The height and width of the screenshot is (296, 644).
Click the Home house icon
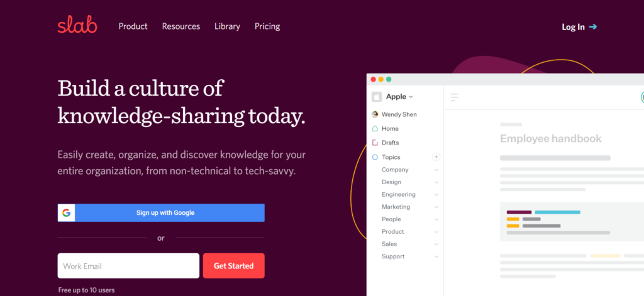(x=375, y=128)
